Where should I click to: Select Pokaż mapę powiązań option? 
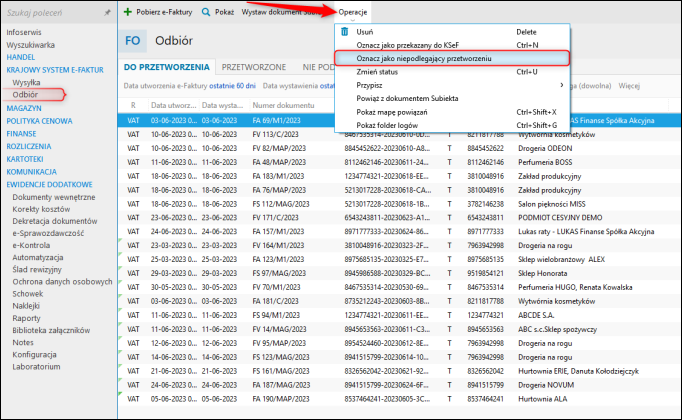point(396,112)
